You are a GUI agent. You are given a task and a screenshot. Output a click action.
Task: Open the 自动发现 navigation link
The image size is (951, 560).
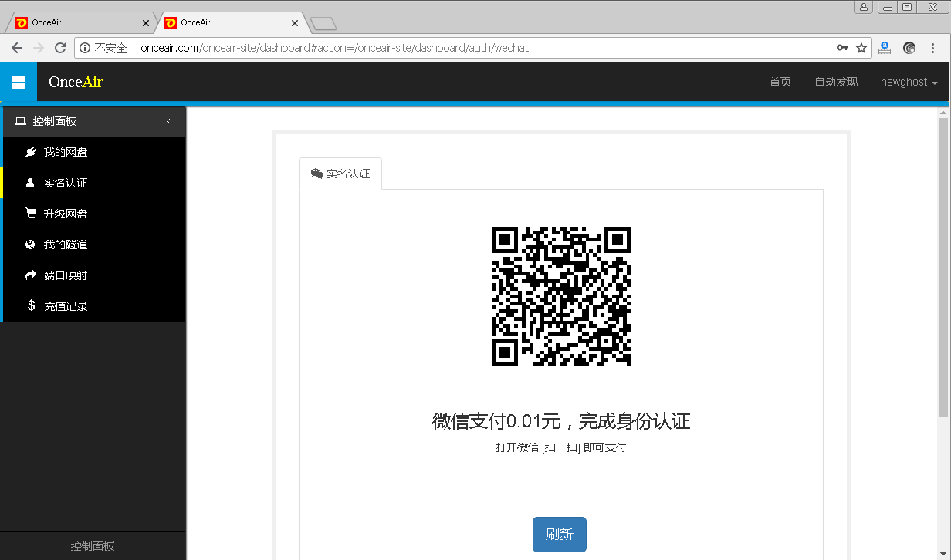836,82
